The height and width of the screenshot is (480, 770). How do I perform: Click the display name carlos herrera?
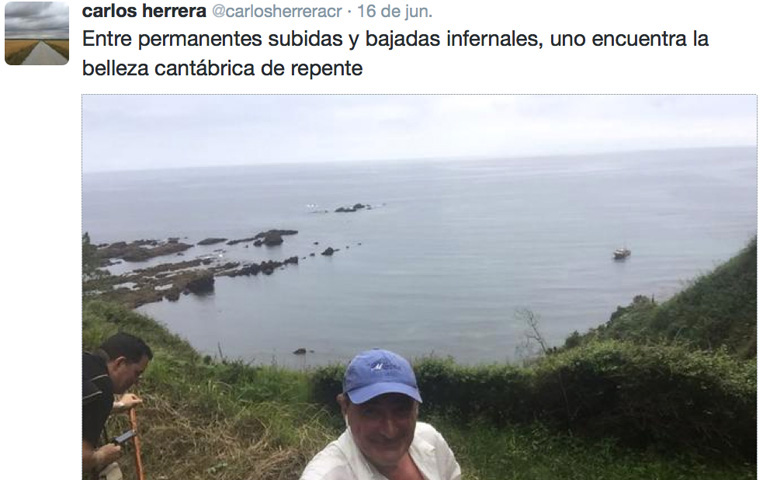click(x=144, y=11)
